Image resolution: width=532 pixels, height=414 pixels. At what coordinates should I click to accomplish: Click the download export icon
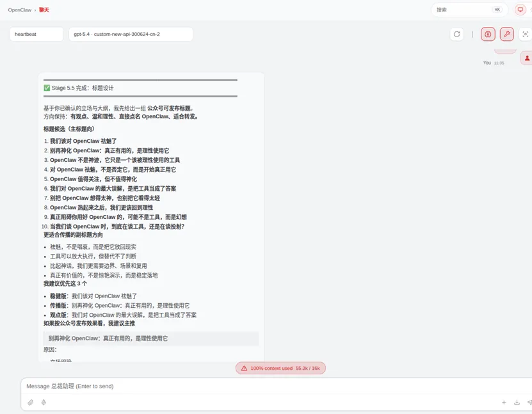coord(517,402)
